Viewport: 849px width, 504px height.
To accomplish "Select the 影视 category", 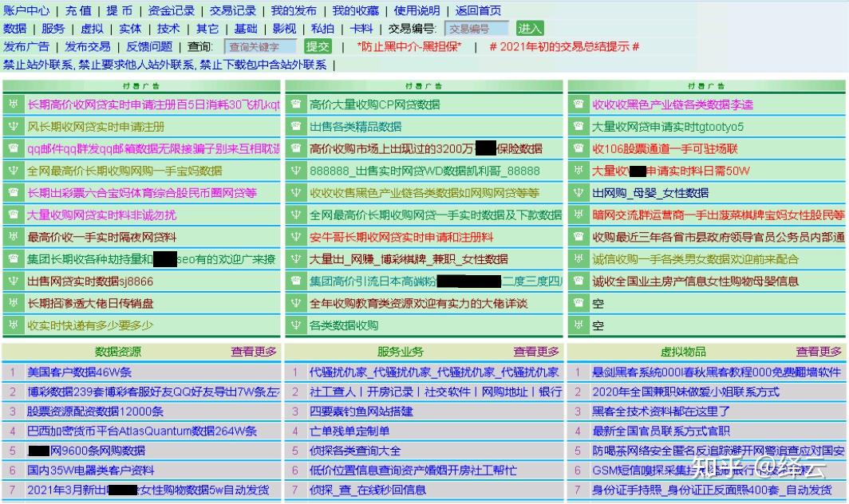I will click(x=284, y=29).
